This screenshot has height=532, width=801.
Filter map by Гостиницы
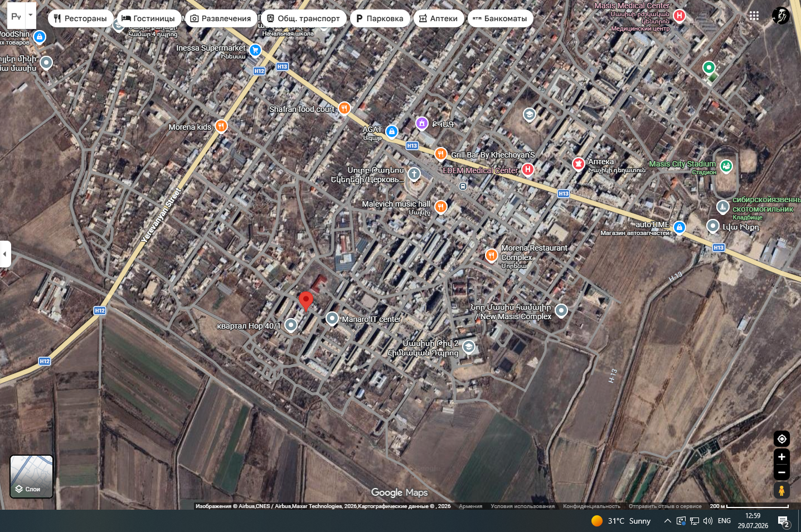pyautogui.click(x=149, y=18)
